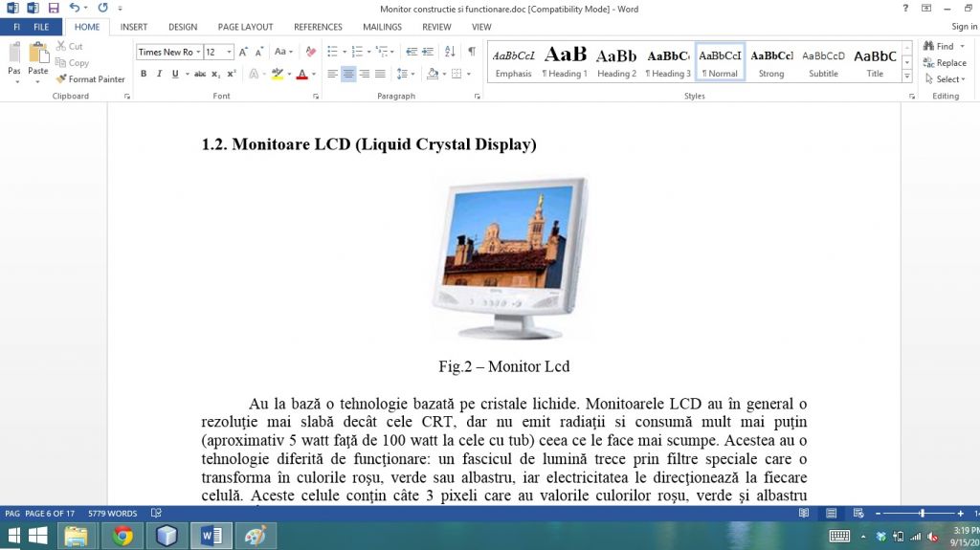This screenshot has width=980, height=550.
Task: Click the Show/Hide paragraph marks icon
Action: [x=472, y=52]
